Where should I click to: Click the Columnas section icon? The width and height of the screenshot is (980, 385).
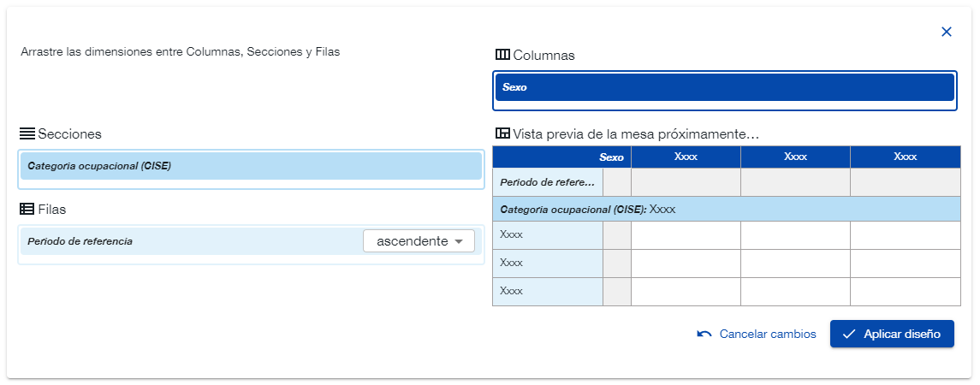click(x=502, y=55)
